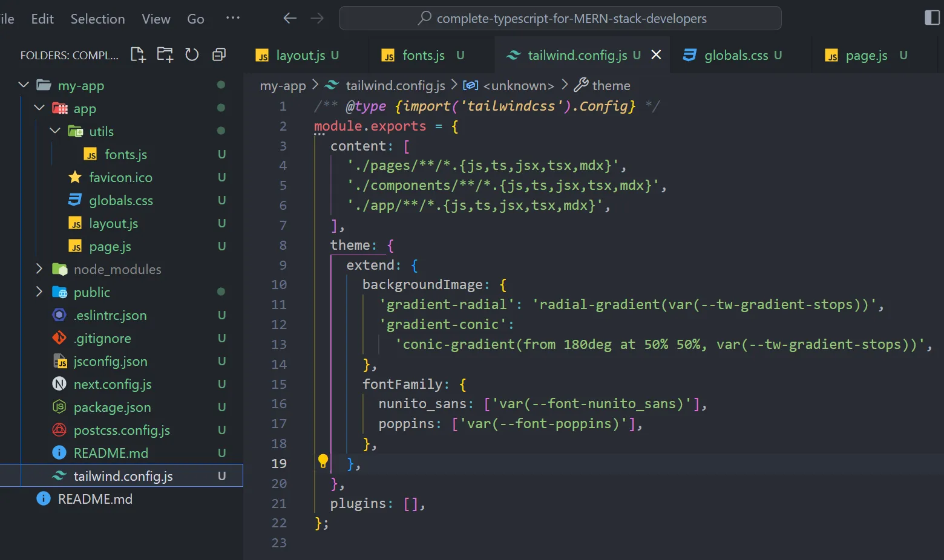
Task: Expand the public folder
Action: (x=39, y=292)
